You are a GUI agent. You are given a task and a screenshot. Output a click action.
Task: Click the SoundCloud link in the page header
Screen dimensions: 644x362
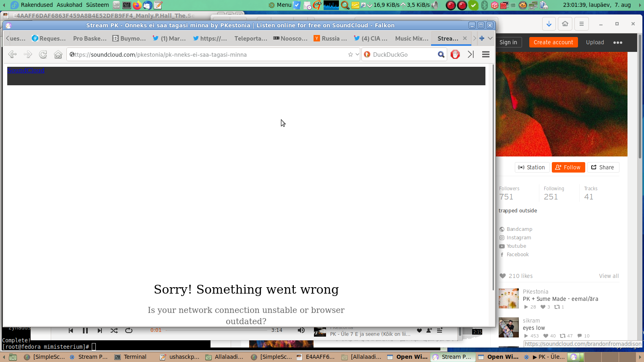coord(26,70)
